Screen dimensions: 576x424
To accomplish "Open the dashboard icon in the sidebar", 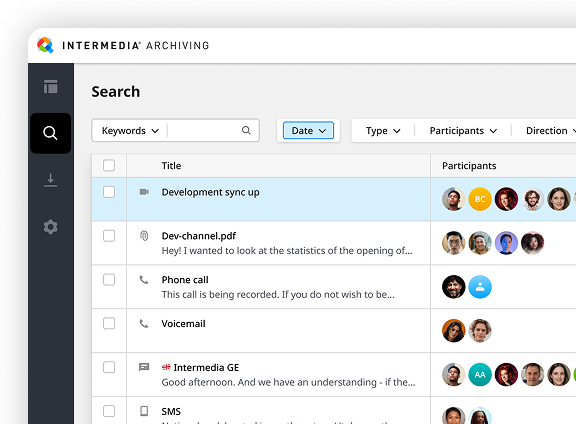I will click(x=51, y=87).
